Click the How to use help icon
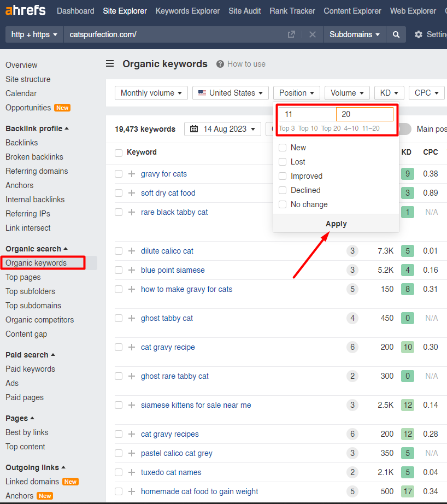Image resolution: width=447 pixels, height=504 pixels. click(x=220, y=64)
